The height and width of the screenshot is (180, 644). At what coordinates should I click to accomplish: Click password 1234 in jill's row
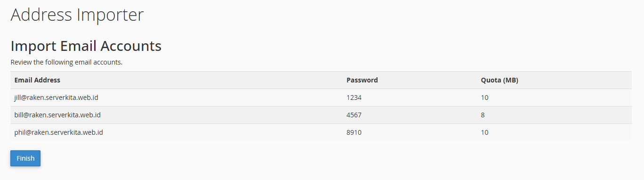click(x=354, y=98)
